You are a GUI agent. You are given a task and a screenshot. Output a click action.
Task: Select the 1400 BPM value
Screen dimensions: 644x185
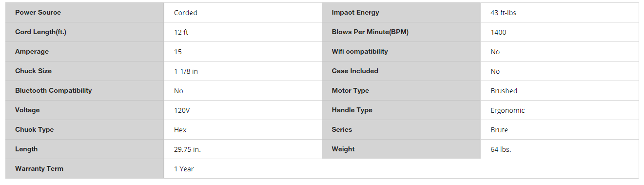coord(498,32)
